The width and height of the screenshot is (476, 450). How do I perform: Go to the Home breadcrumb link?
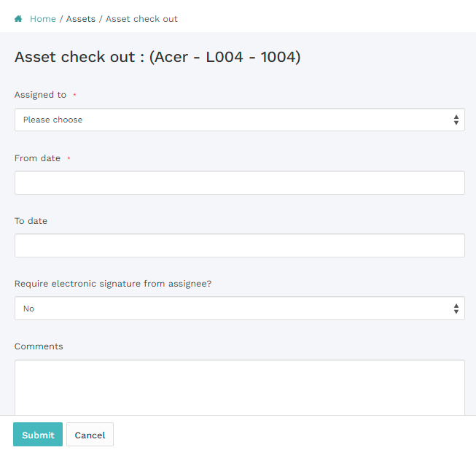pyautogui.click(x=43, y=19)
